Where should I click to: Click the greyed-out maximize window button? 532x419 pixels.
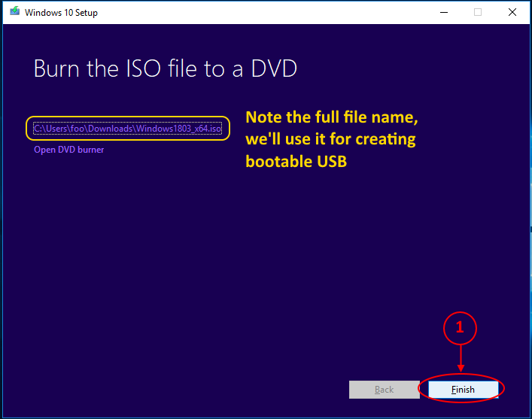(x=477, y=12)
